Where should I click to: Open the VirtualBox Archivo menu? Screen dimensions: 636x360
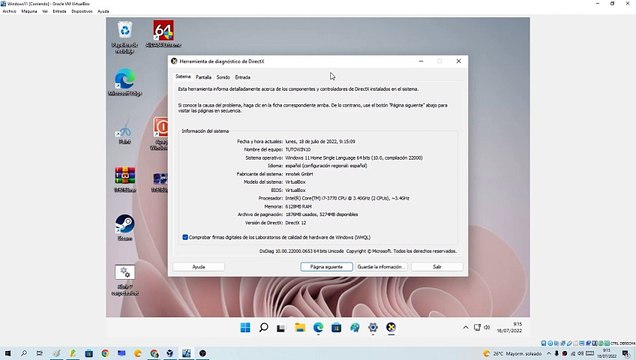(x=9, y=11)
